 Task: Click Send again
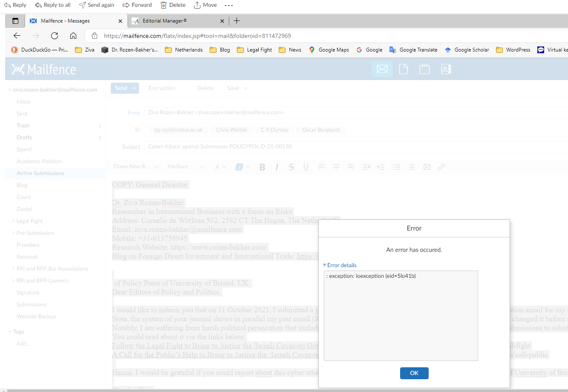97,5
